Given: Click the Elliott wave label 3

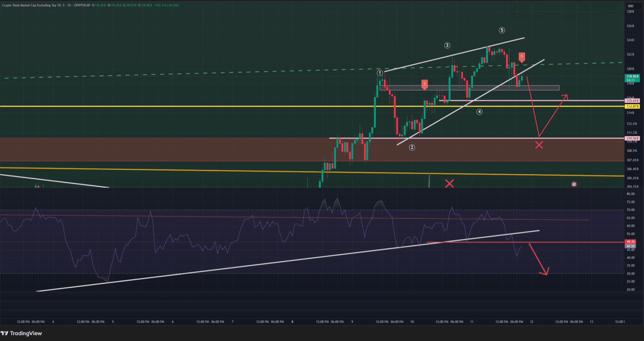Looking at the screenshot, I should point(447,45).
